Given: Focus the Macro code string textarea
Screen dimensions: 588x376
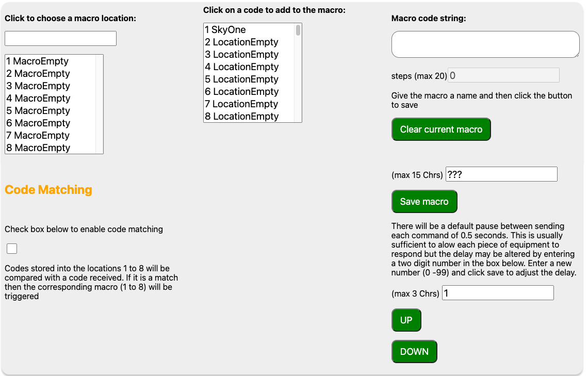Looking at the screenshot, I should click(485, 44).
